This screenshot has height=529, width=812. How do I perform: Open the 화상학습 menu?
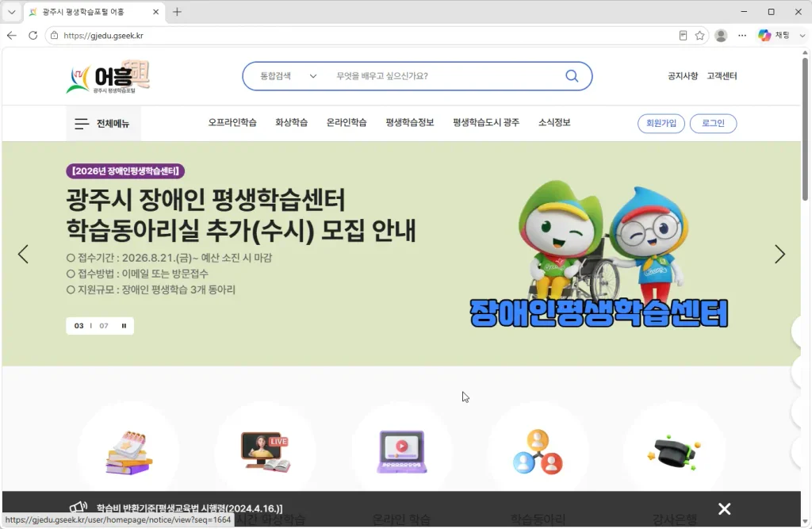point(292,122)
